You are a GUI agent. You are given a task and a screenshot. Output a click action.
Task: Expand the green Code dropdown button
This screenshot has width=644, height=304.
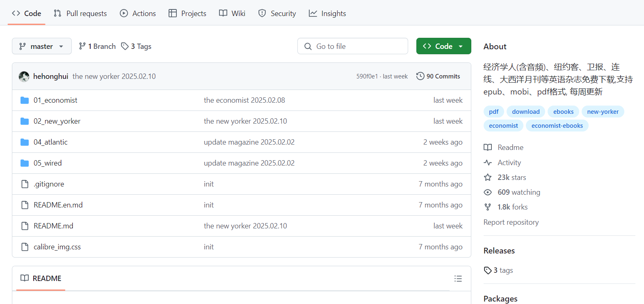pyautogui.click(x=443, y=46)
